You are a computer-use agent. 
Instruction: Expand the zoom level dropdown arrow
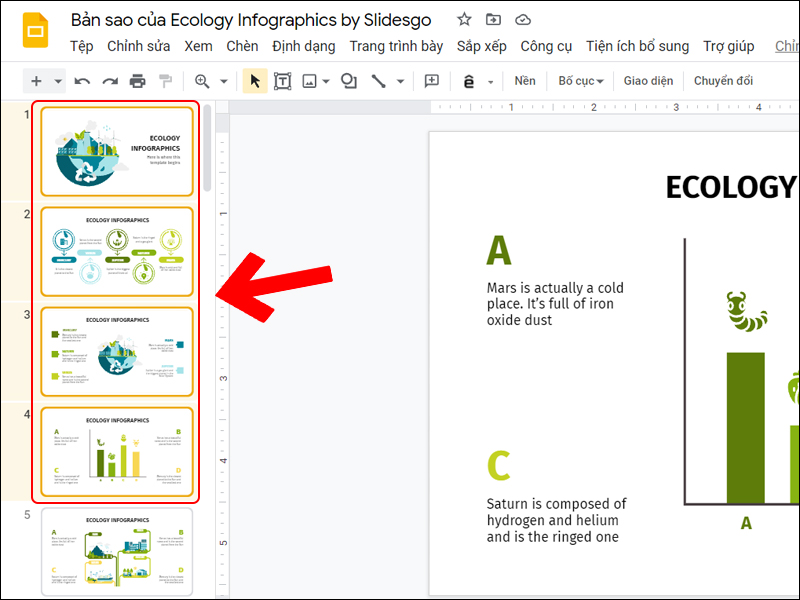pos(224,81)
